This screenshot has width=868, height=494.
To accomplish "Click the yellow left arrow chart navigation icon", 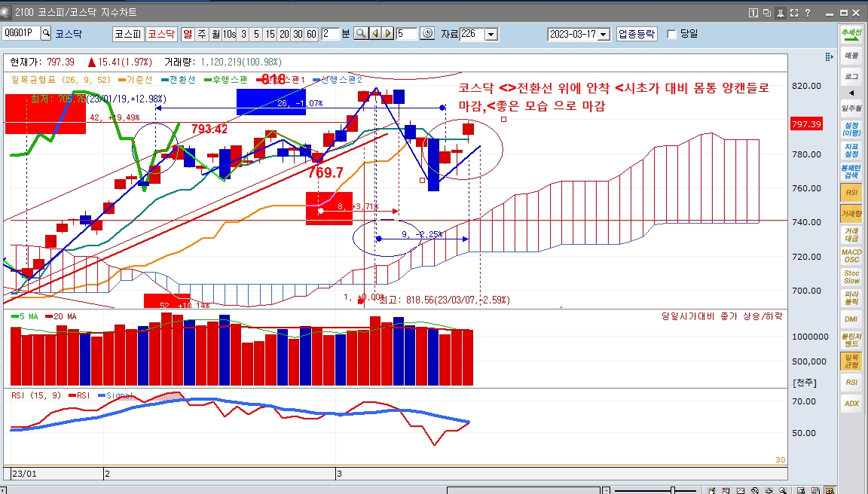I will click(x=375, y=34).
